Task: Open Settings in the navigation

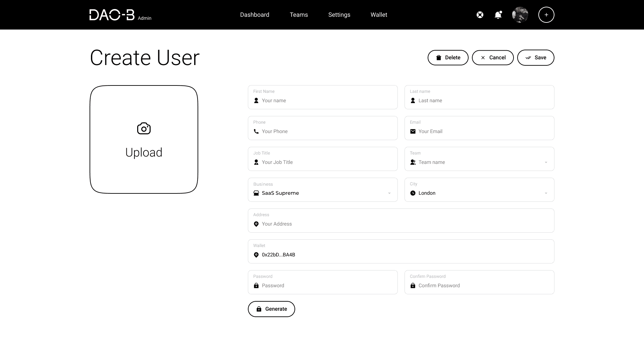Action: (x=339, y=15)
